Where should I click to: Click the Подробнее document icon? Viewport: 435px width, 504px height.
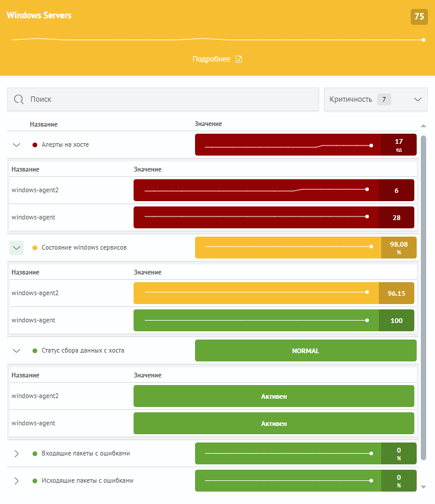(x=239, y=59)
